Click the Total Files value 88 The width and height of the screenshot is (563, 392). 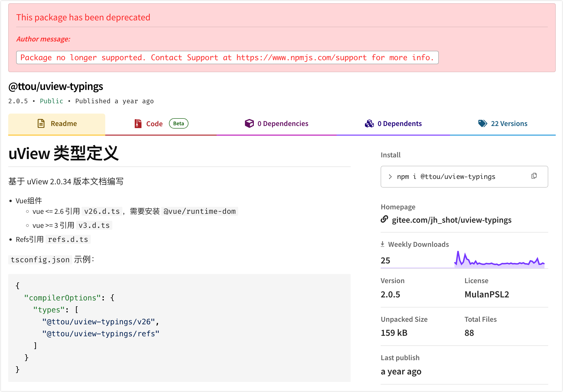point(469,333)
